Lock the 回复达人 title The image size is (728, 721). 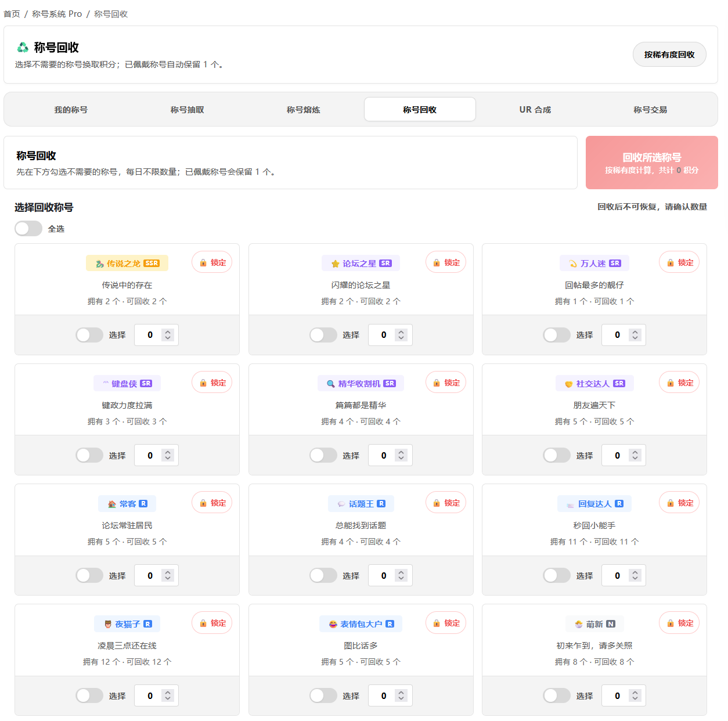(679, 503)
